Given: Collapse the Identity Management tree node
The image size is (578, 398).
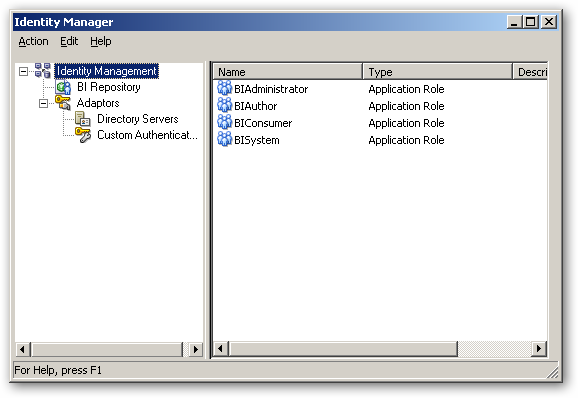Looking at the screenshot, I should coord(23,71).
